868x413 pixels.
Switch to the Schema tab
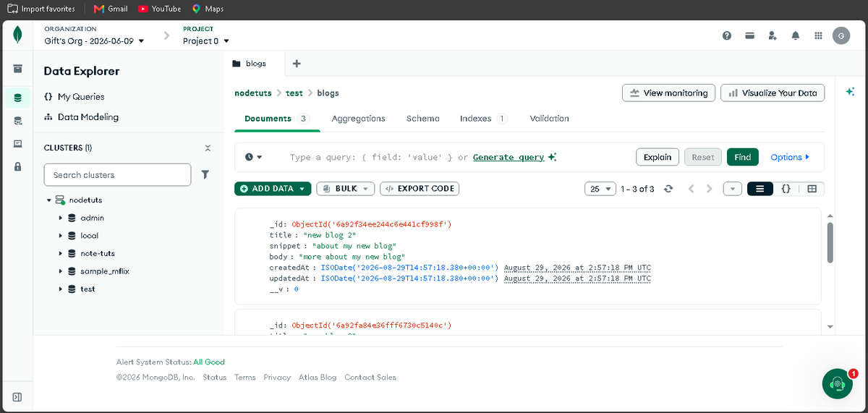coord(422,119)
